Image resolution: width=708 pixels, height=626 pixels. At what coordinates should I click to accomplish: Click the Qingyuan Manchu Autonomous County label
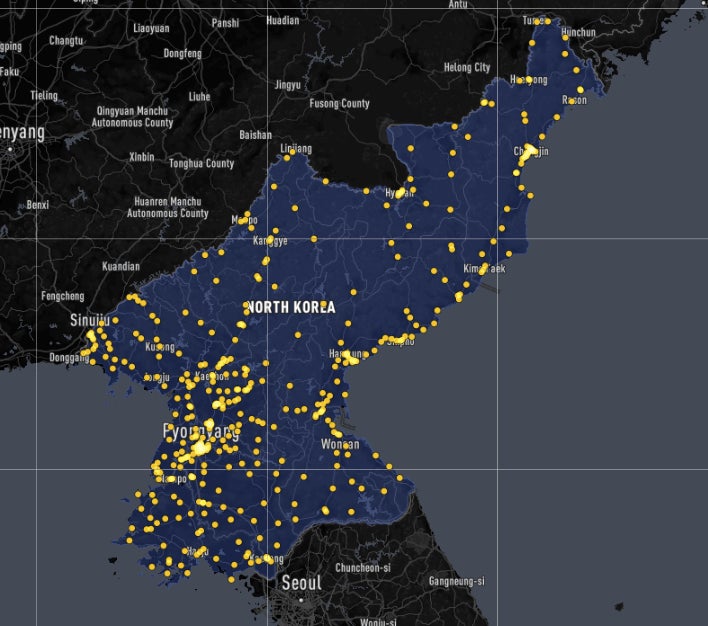(132, 117)
